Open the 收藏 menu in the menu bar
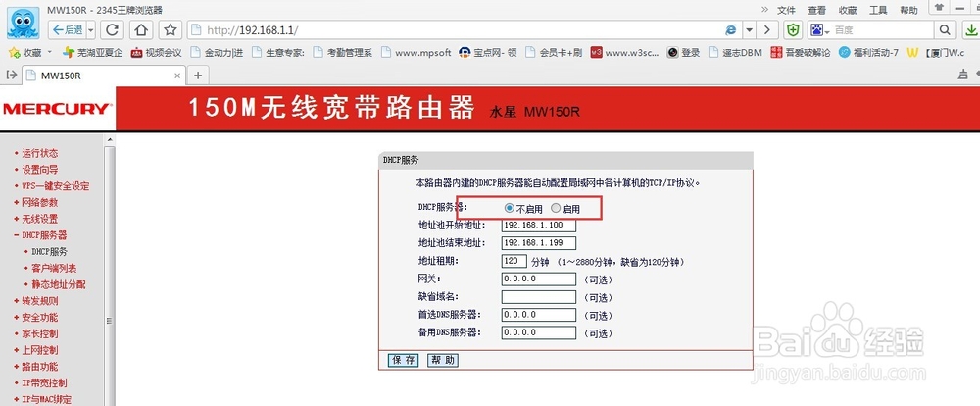Image resolution: width=980 pixels, height=406 pixels. click(848, 10)
